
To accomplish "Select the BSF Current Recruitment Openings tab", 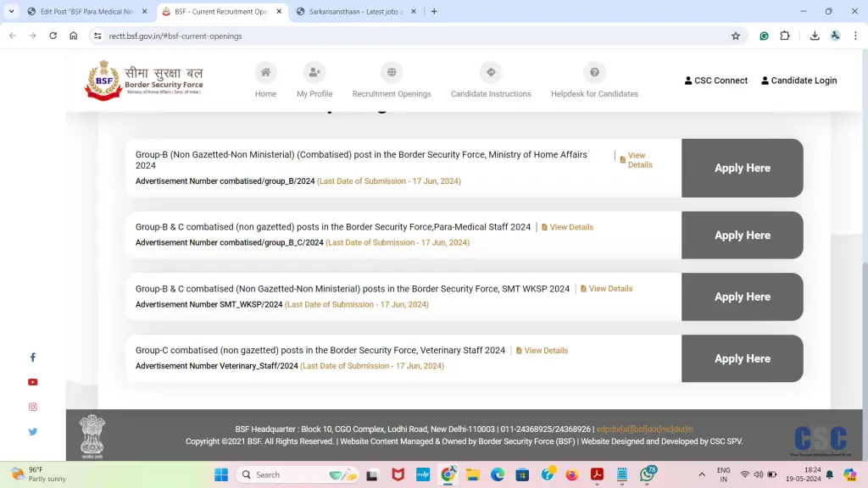I will click(x=221, y=12).
